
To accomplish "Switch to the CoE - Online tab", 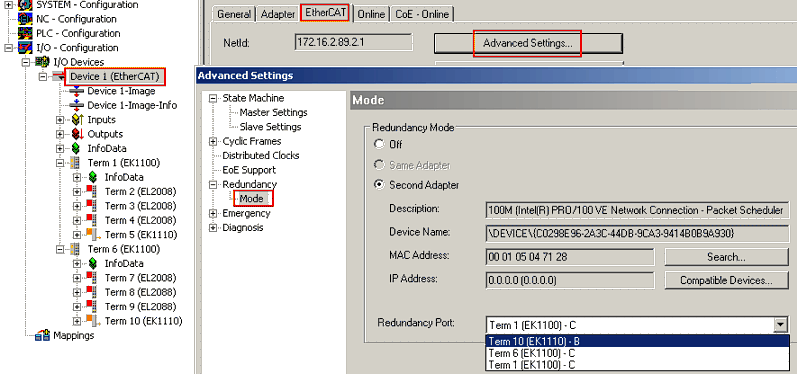I will click(x=422, y=14).
